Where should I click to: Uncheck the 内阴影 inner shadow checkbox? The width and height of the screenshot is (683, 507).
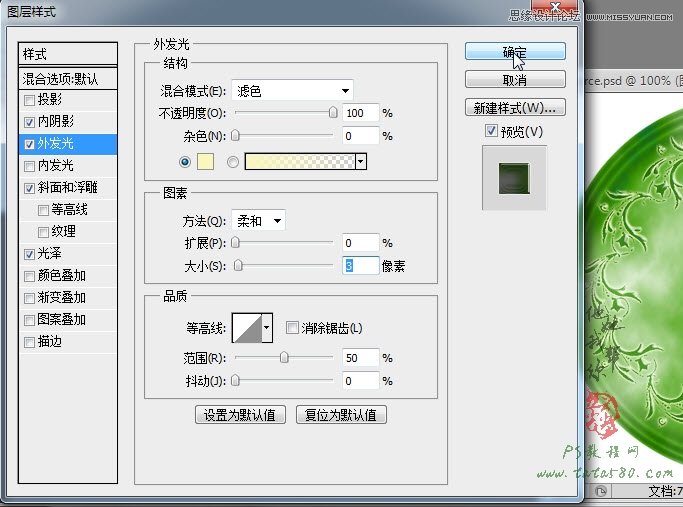pyautogui.click(x=29, y=122)
